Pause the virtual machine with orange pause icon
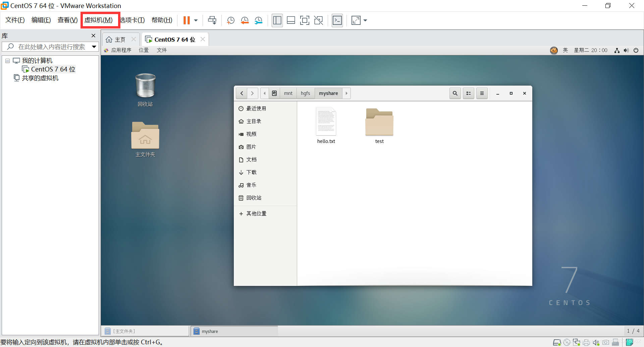The height and width of the screenshot is (347, 644). coord(186,20)
